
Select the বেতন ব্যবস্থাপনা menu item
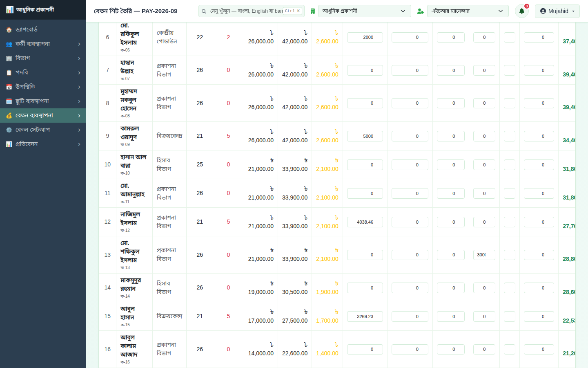pos(43,116)
